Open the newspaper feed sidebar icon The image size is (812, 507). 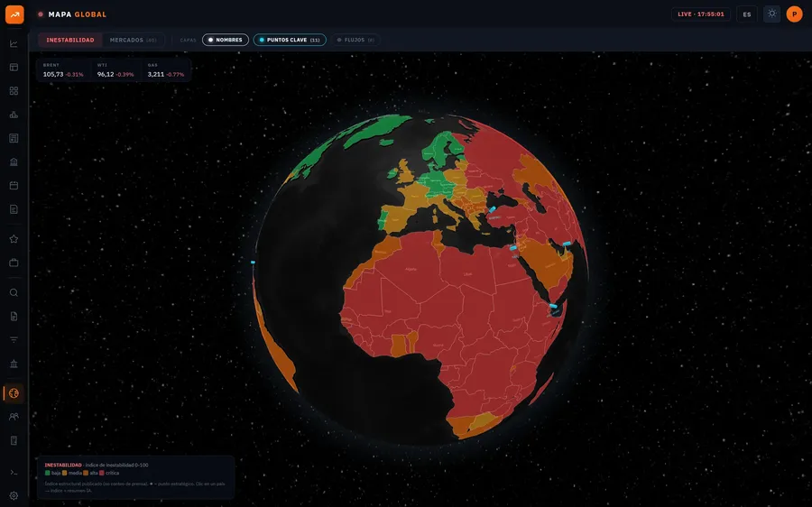pos(14,138)
